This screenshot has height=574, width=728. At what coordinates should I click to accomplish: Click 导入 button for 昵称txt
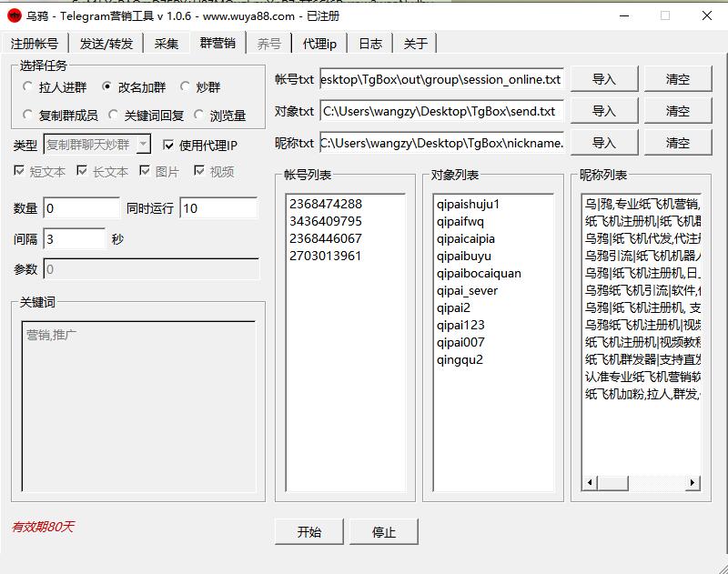click(604, 143)
